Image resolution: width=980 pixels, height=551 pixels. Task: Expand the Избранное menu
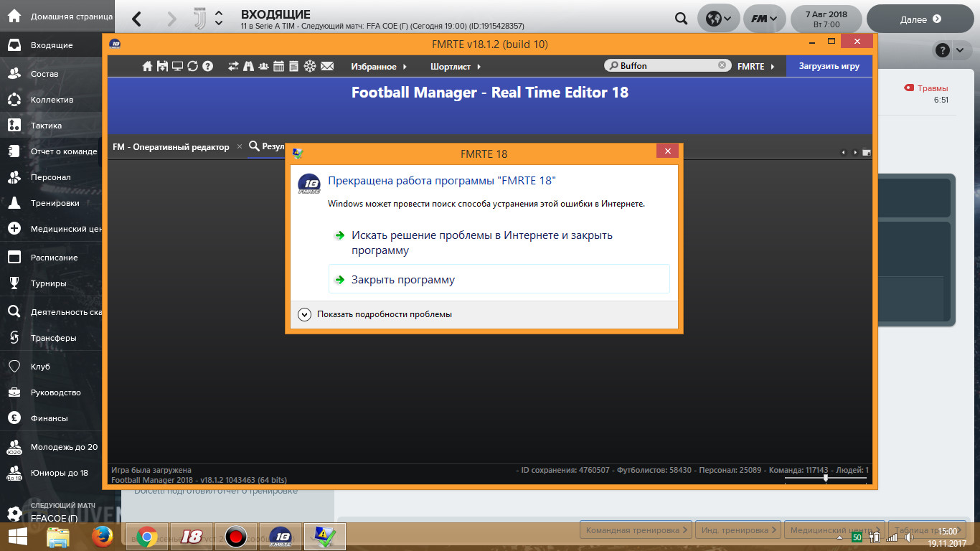click(379, 66)
